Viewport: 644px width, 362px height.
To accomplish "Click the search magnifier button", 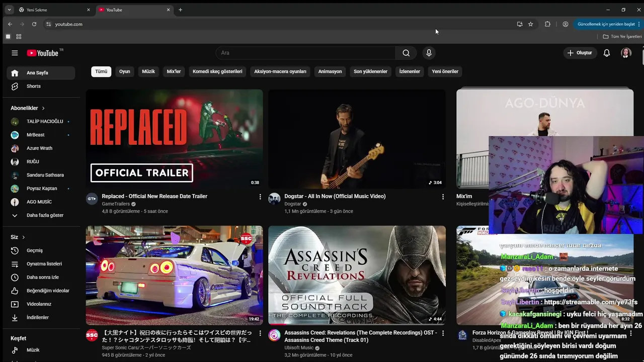I will 406,53.
